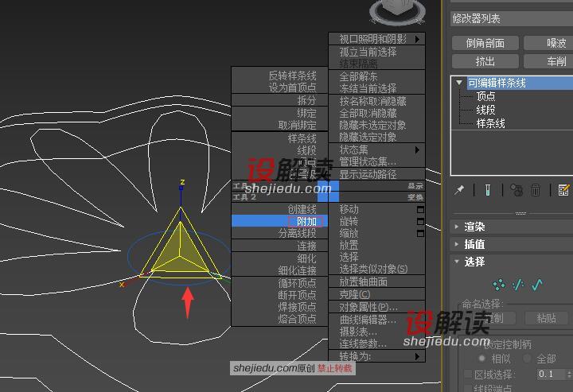This screenshot has height=392, width=573.
Task: Choose 全部解冻 in the menu
Action: tap(376, 76)
